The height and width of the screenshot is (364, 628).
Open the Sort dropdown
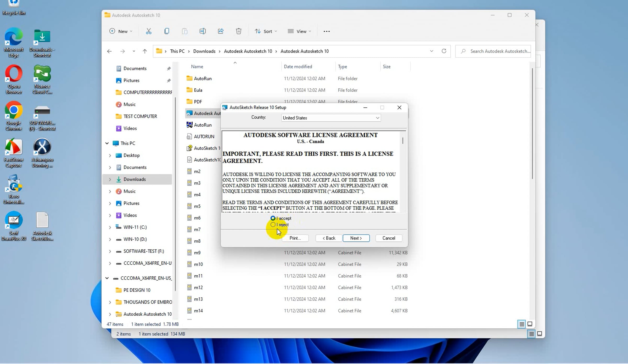click(266, 31)
